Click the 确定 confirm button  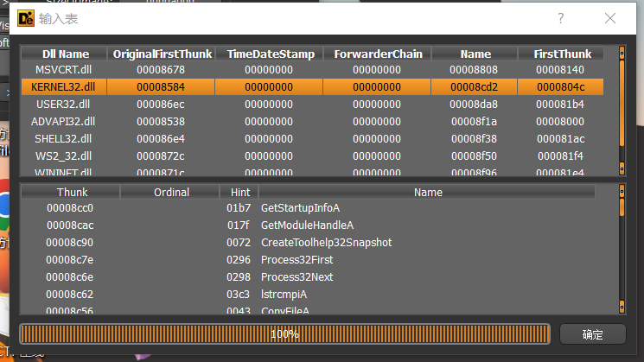(593, 334)
